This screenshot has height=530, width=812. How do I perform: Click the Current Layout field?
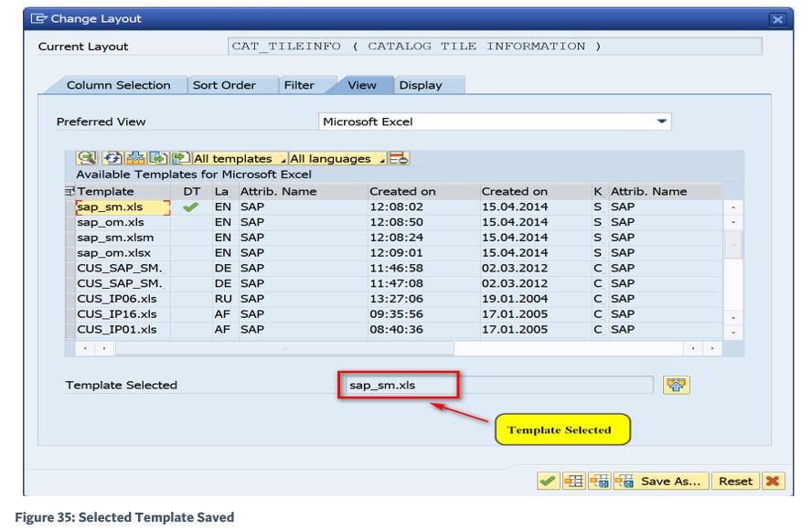click(495, 46)
